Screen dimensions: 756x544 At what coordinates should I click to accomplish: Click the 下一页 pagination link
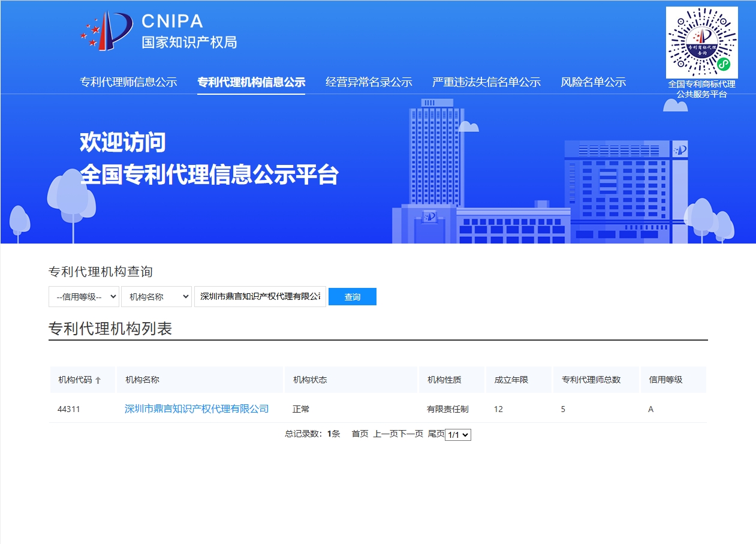click(x=411, y=434)
